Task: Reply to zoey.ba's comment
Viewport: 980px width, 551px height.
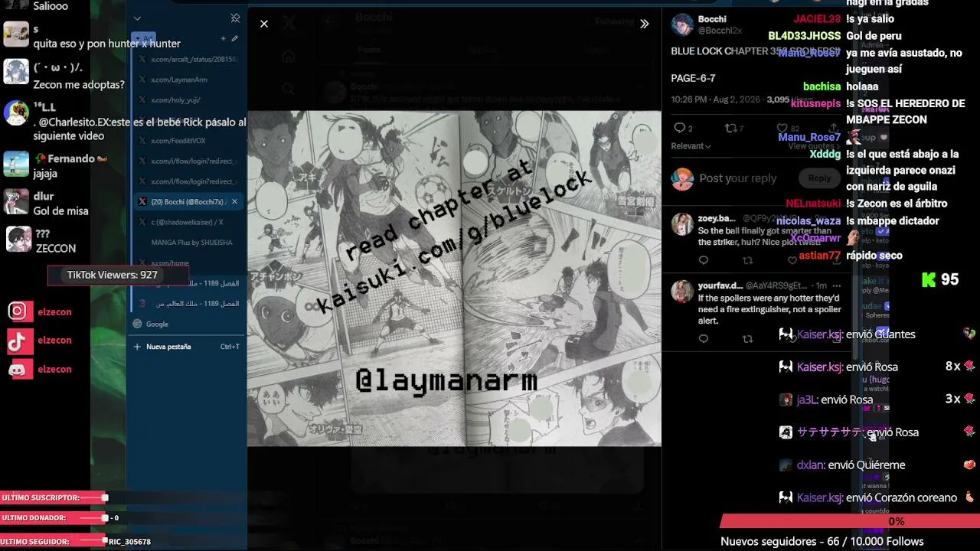Action: pos(704,261)
